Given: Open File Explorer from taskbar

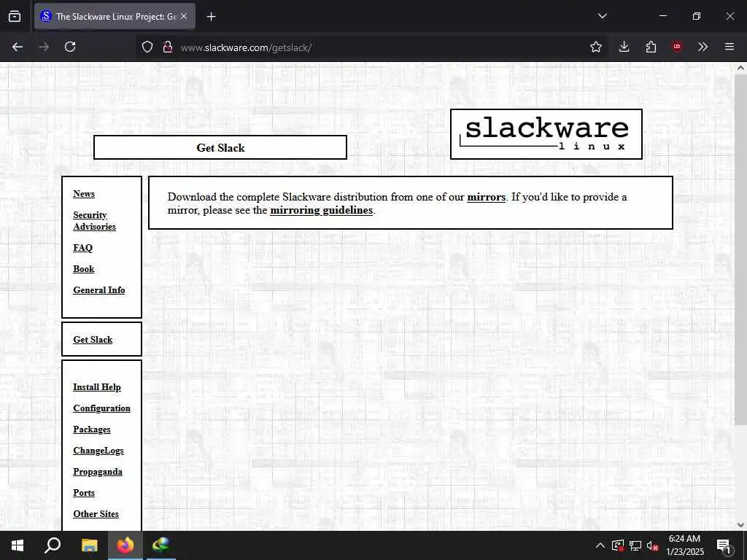Looking at the screenshot, I should point(89,545).
